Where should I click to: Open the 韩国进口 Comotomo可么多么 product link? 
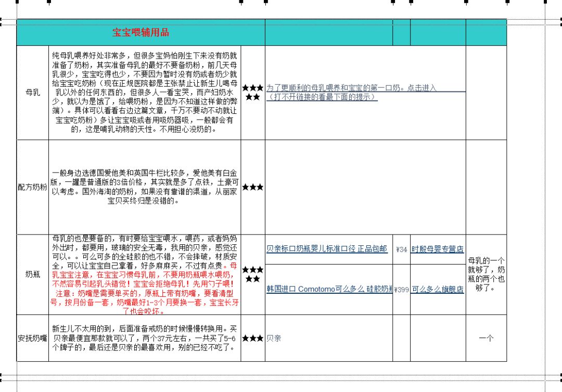point(329,289)
